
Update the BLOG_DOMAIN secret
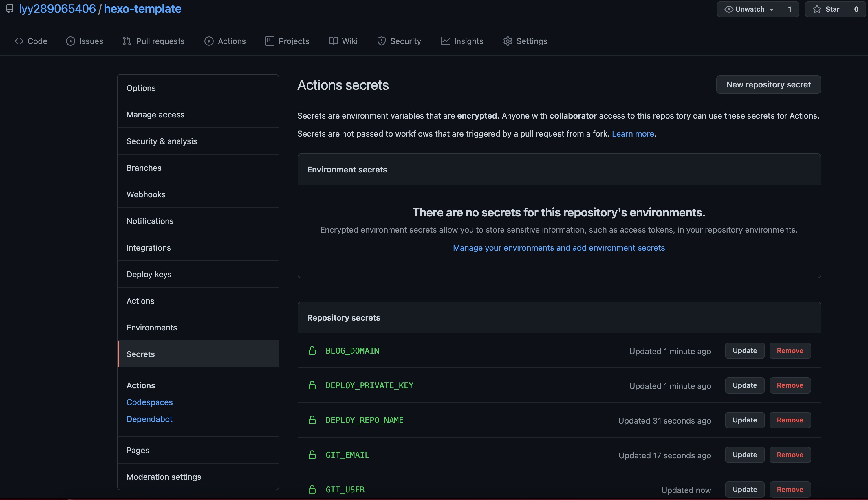(745, 351)
